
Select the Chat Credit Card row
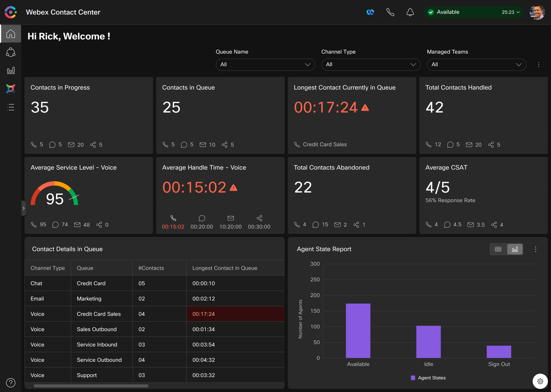[155, 283]
